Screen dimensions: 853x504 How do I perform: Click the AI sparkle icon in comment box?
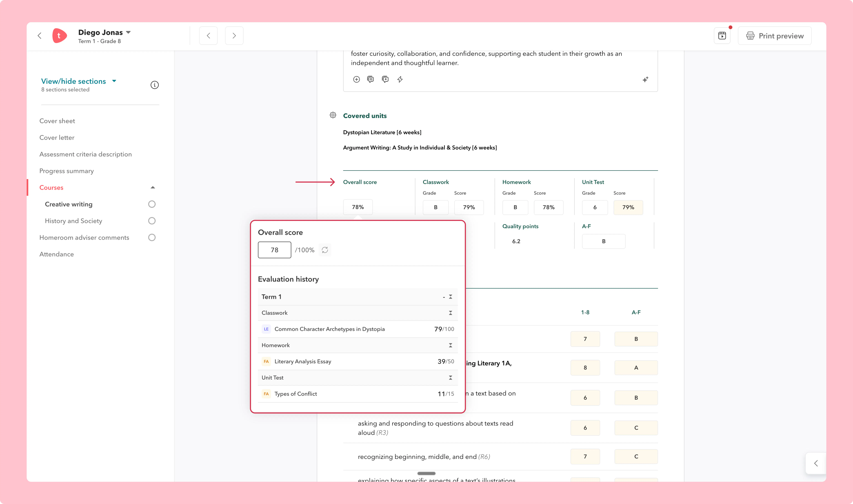(x=645, y=80)
